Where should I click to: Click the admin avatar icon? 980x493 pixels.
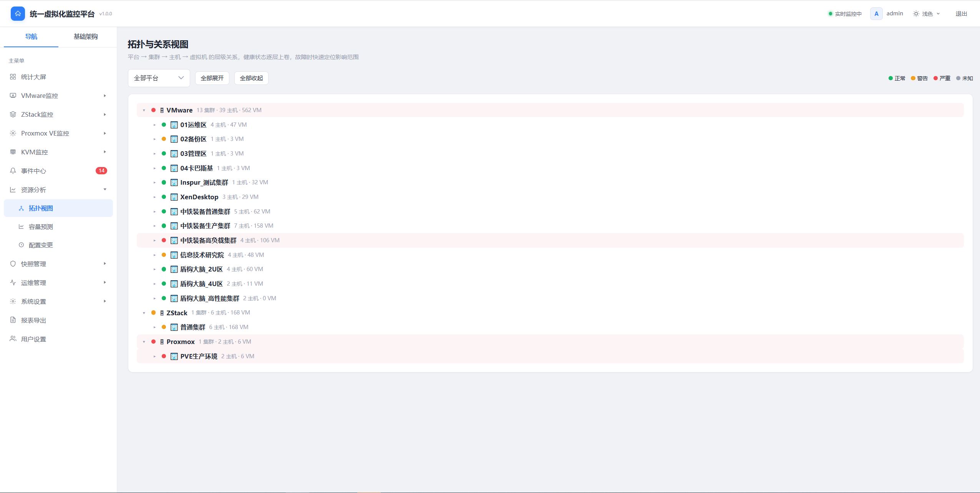click(x=876, y=13)
